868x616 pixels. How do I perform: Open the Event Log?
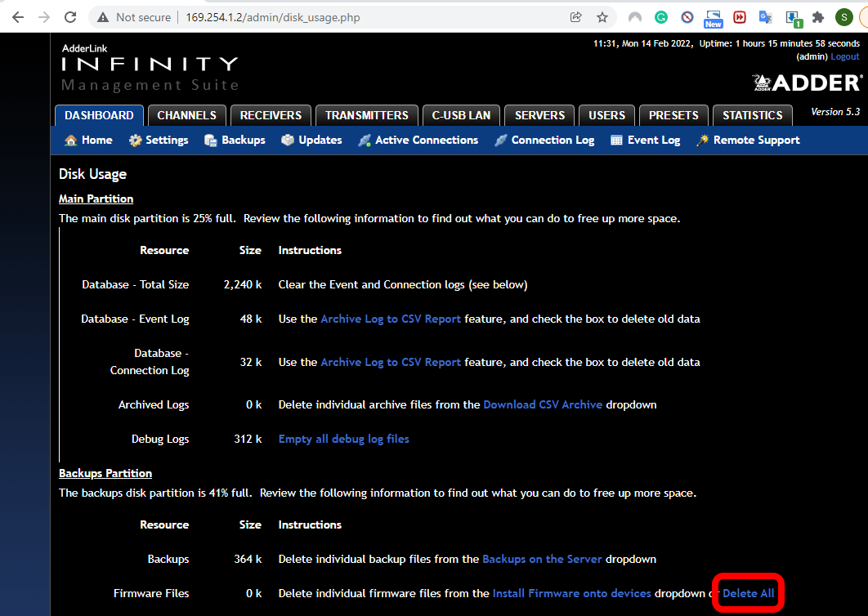pyautogui.click(x=646, y=140)
